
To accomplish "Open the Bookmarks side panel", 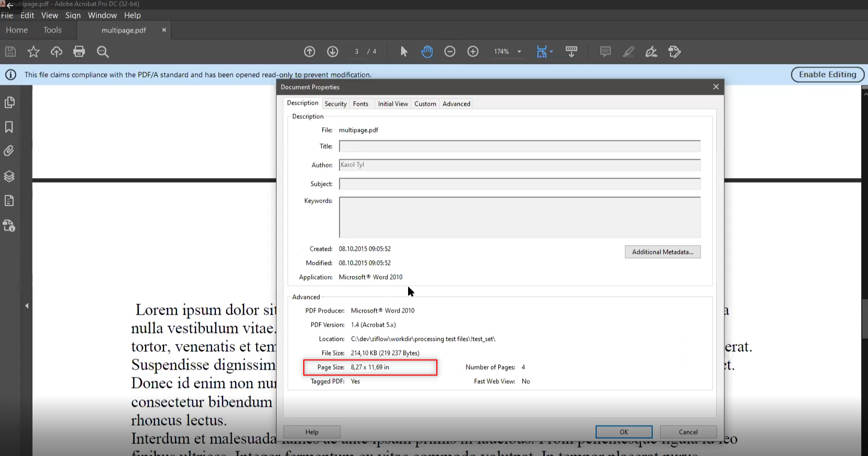I will (x=9, y=127).
